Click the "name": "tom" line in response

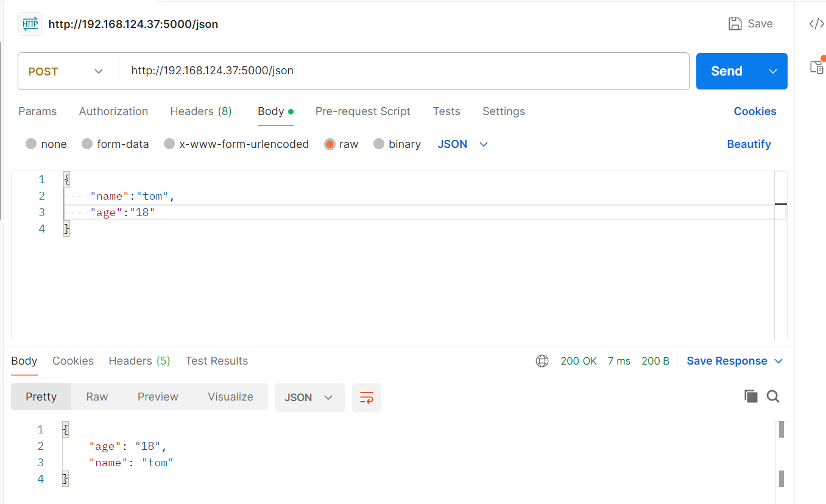tap(131, 463)
